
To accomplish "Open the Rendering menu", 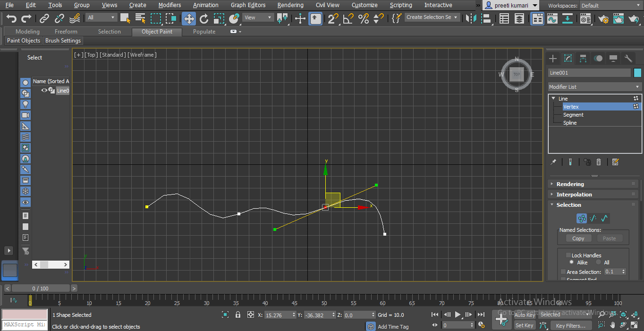I will click(290, 5).
